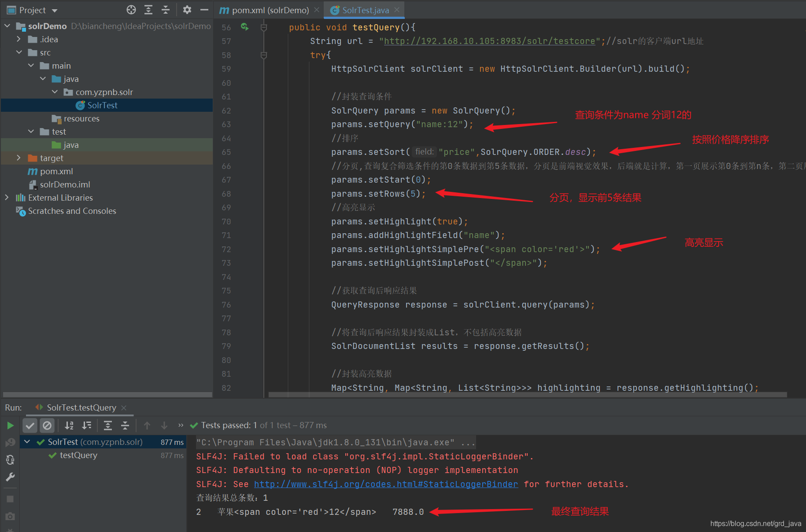This screenshot has height=532, width=806.
Task: Fold the testQuery method at line 56
Action: point(264,27)
